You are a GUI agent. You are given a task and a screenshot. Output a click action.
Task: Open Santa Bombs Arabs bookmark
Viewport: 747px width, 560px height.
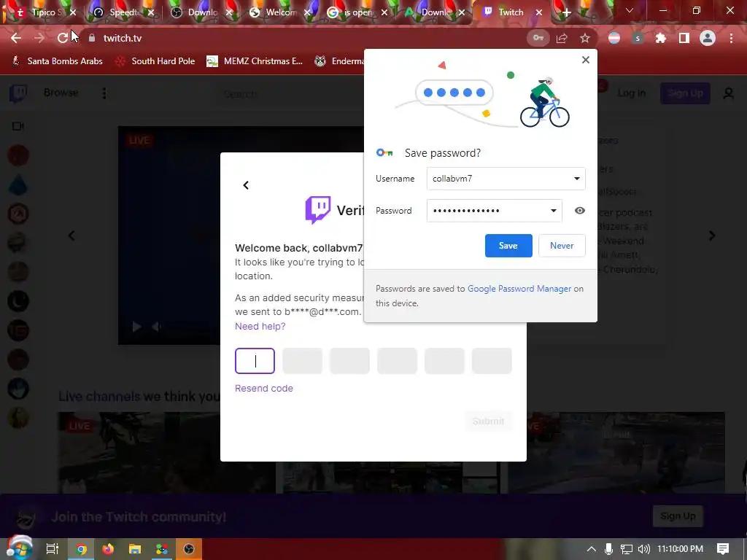[57, 61]
